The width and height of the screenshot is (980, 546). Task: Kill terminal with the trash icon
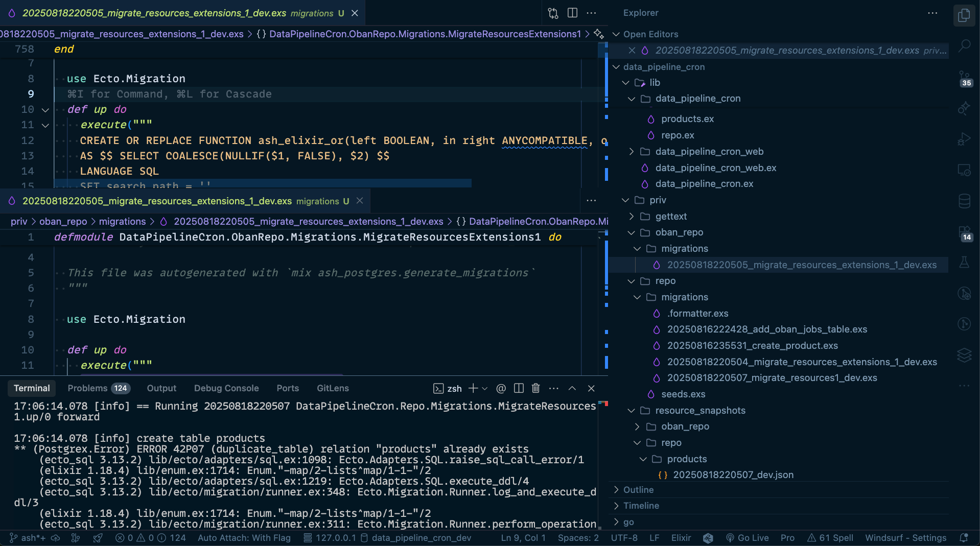535,388
